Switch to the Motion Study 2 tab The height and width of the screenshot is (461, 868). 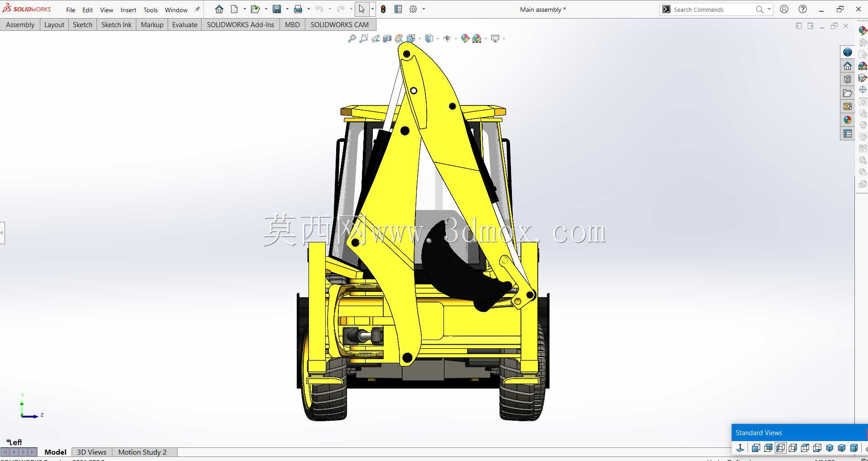pyautogui.click(x=142, y=452)
